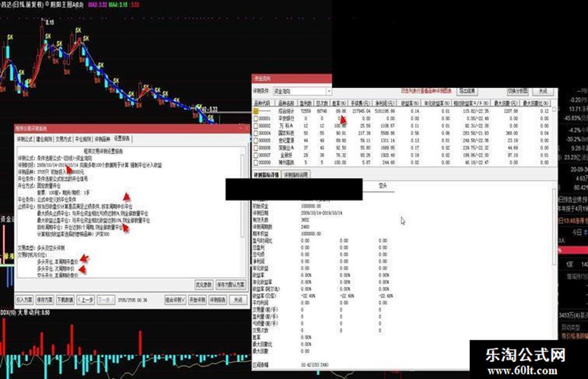Click the 引入方案 button
This screenshot has width=588, height=379.
[25, 300]
